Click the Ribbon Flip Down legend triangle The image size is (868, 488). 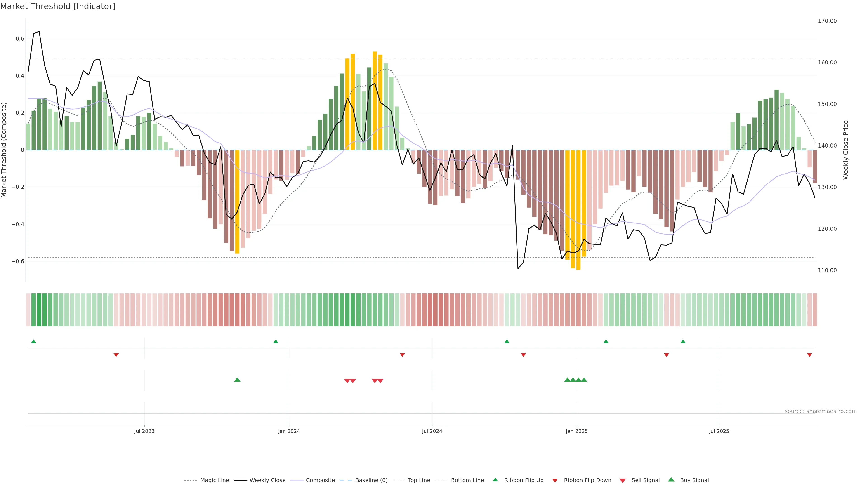pos(555,481)
